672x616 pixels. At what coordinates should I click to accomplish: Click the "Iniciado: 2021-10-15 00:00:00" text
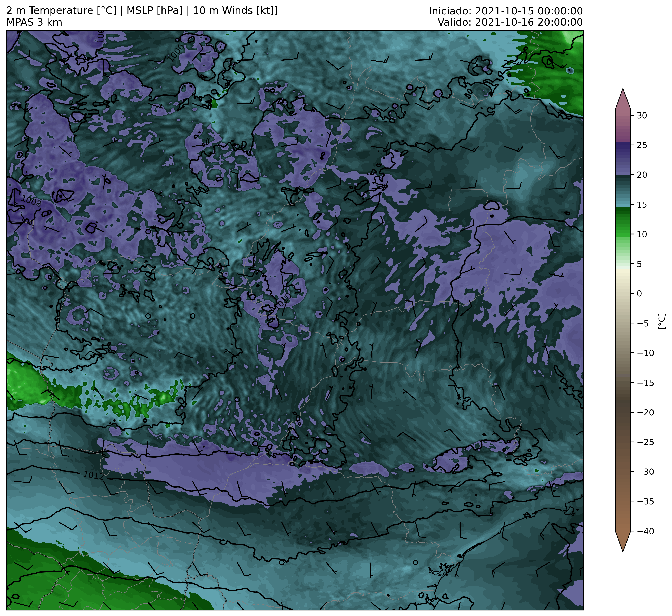point(506,11)
